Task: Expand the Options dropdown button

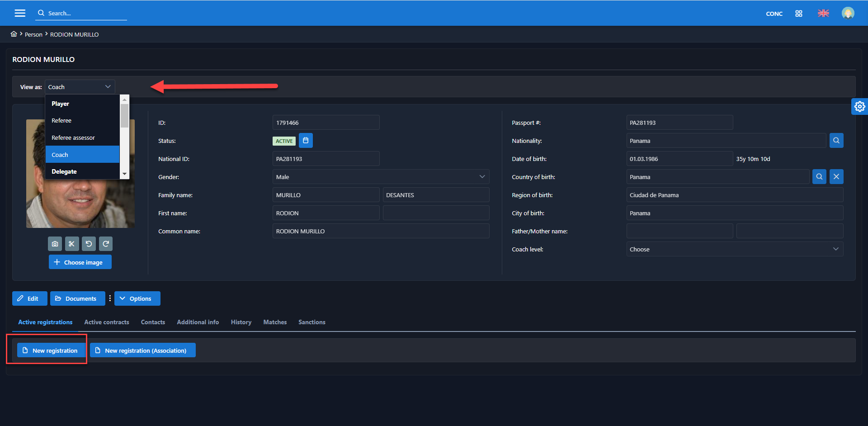Action: click(x=137, y=298)
